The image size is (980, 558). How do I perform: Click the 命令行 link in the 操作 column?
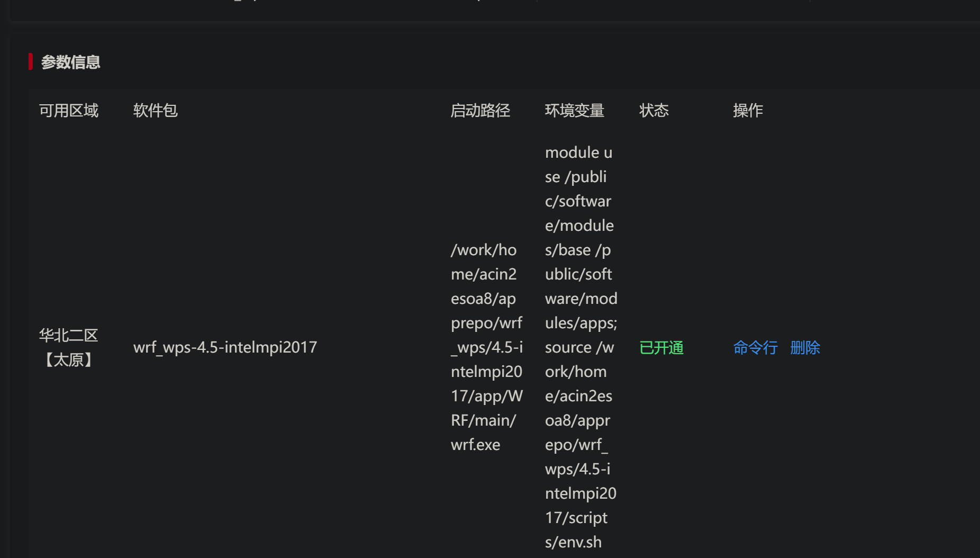pyautogui.click(x=755, y=347)
